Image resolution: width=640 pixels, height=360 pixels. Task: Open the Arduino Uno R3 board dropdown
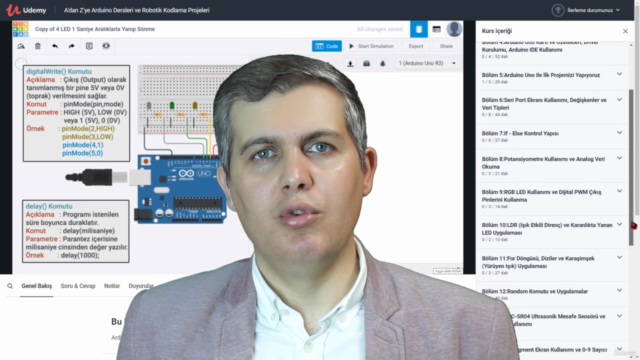pos(427,63)
